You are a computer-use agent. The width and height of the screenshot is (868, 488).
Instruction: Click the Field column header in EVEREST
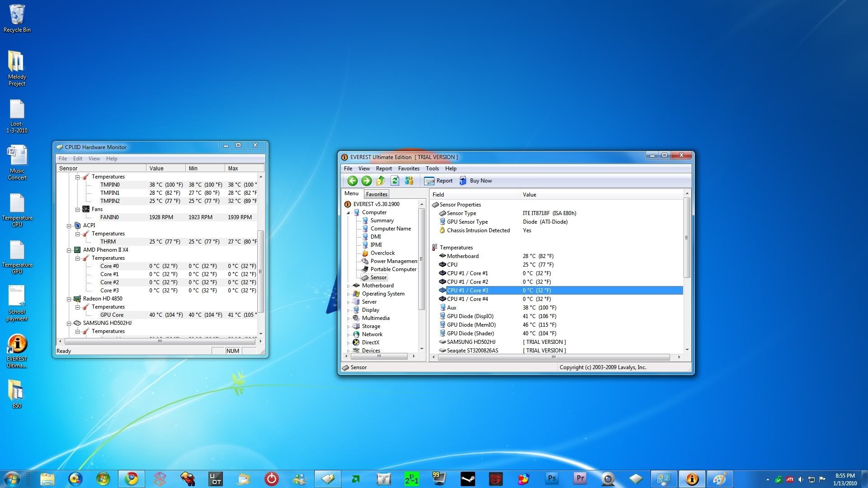click(475, 195)
